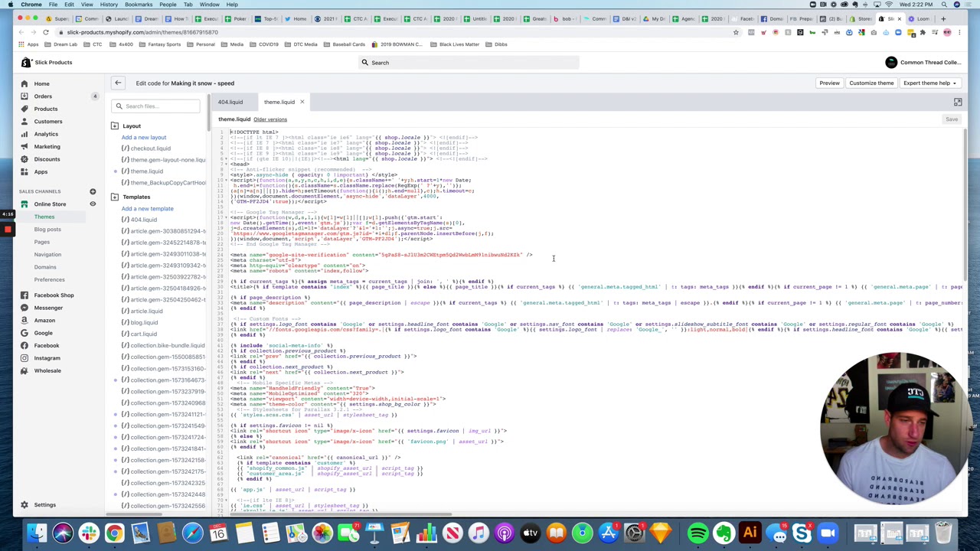Click the Add a new layout link
Screen dimensions: 980x551
(x=144, y=137)
